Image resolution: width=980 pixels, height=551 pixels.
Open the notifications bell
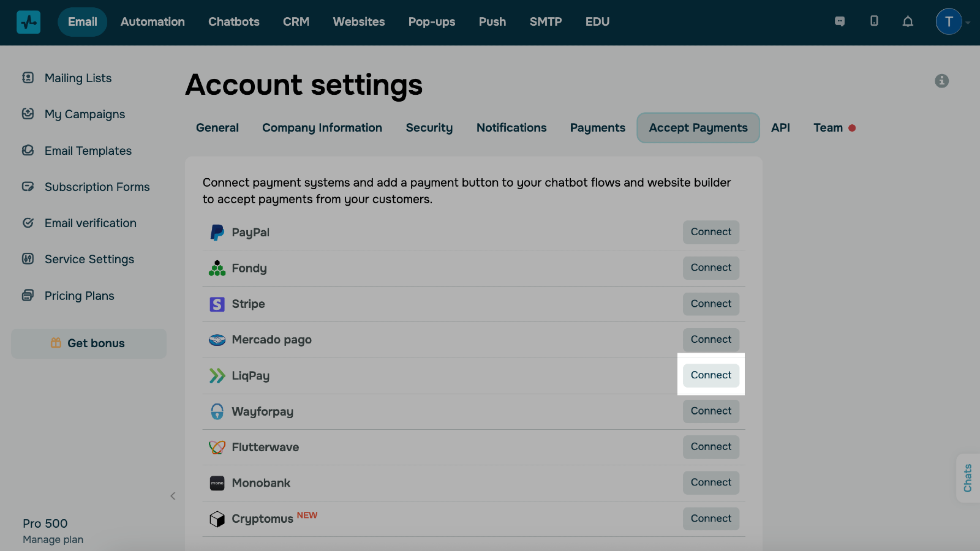908,21
